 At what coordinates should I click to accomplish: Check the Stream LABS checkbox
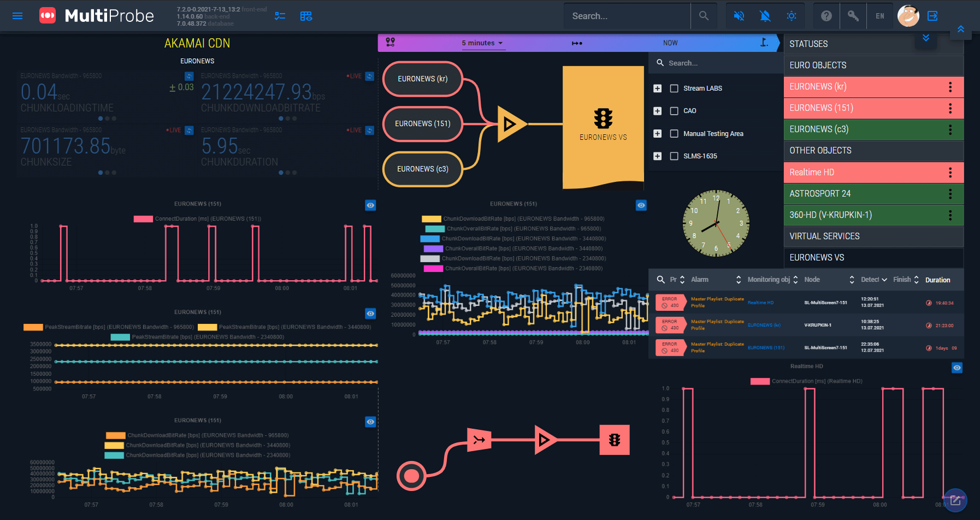point(674,88)
